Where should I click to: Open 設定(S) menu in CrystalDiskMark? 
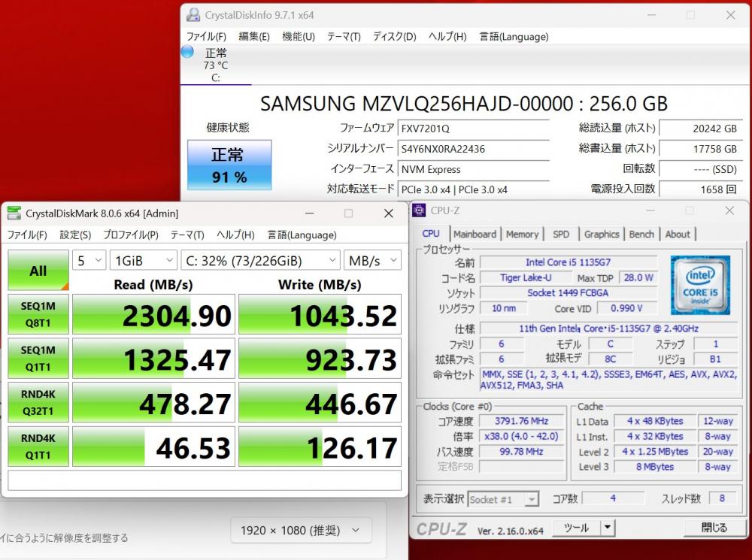pos(75,235)
